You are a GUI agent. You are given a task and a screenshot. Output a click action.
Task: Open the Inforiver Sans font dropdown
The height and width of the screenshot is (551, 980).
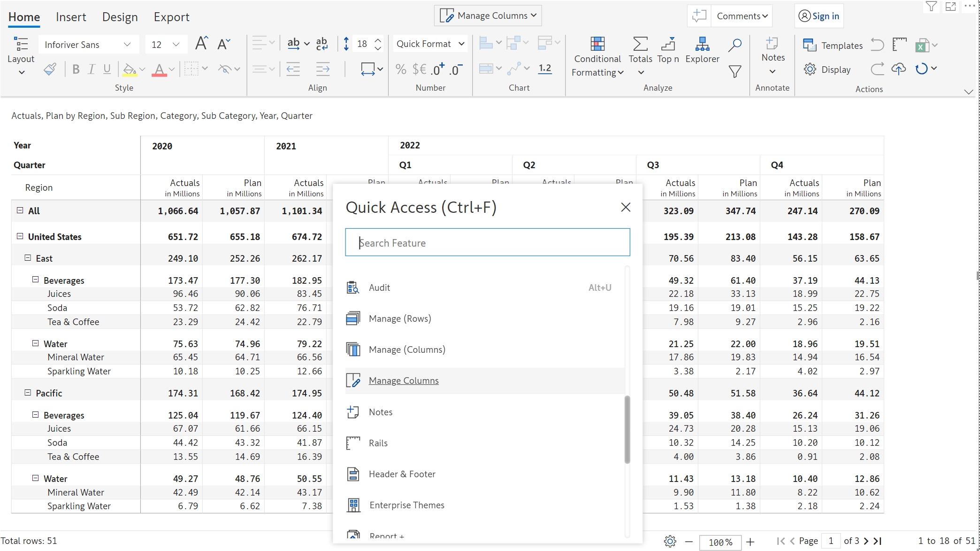coord(88,45)
